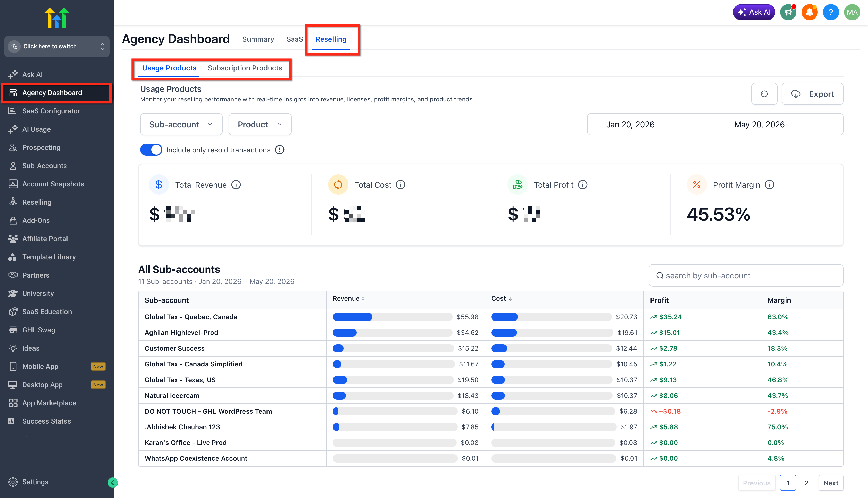
Task: Click the refresh icon beside Export
Action: pos(764,94)
